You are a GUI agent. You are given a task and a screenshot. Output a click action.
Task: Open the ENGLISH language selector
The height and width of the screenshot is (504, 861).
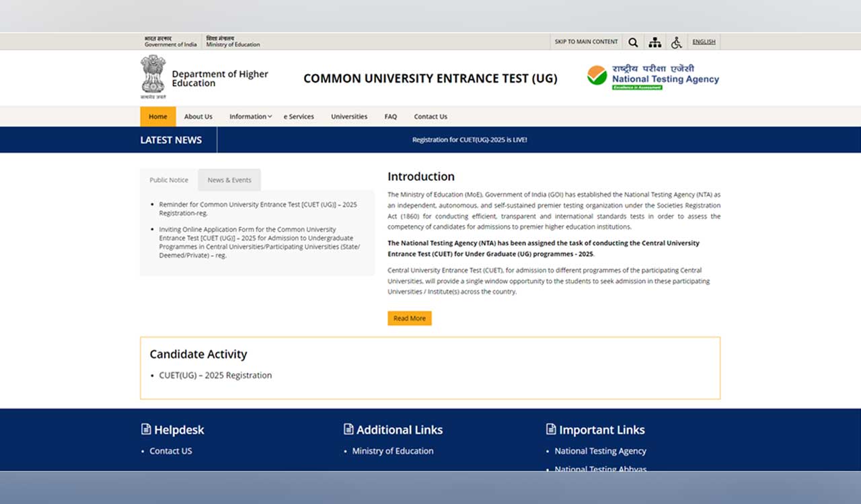[x=704, y=42]
